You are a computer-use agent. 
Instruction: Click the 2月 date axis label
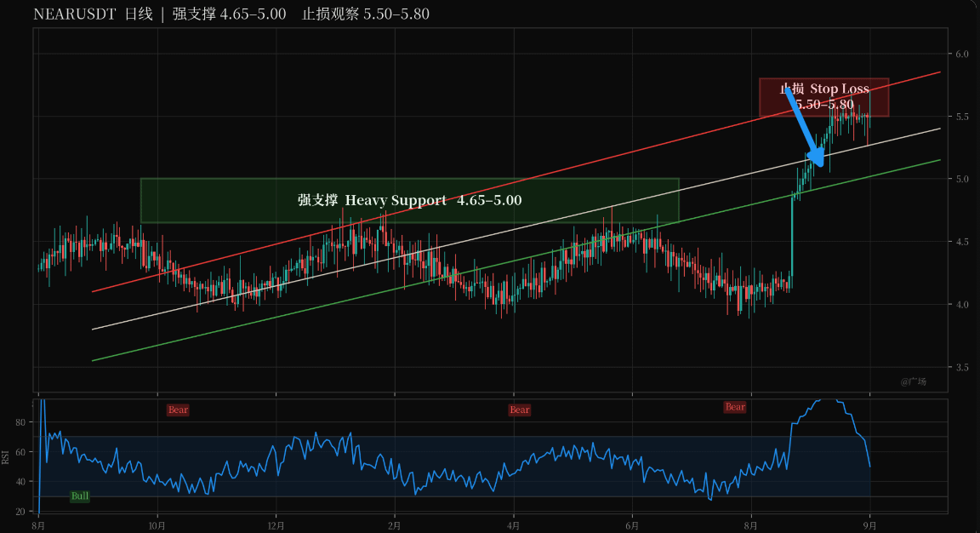[x=395, y=526]
